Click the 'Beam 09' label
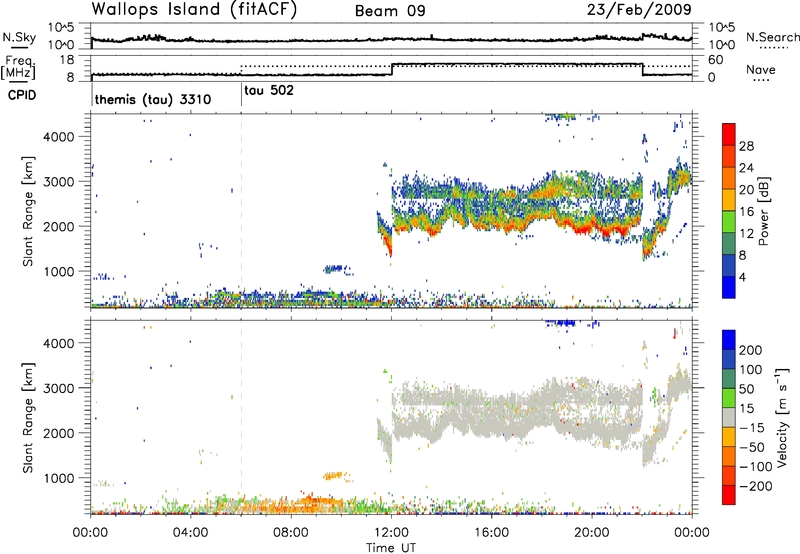Viewport: 800px width, 554px height. (x=390, y=11)
